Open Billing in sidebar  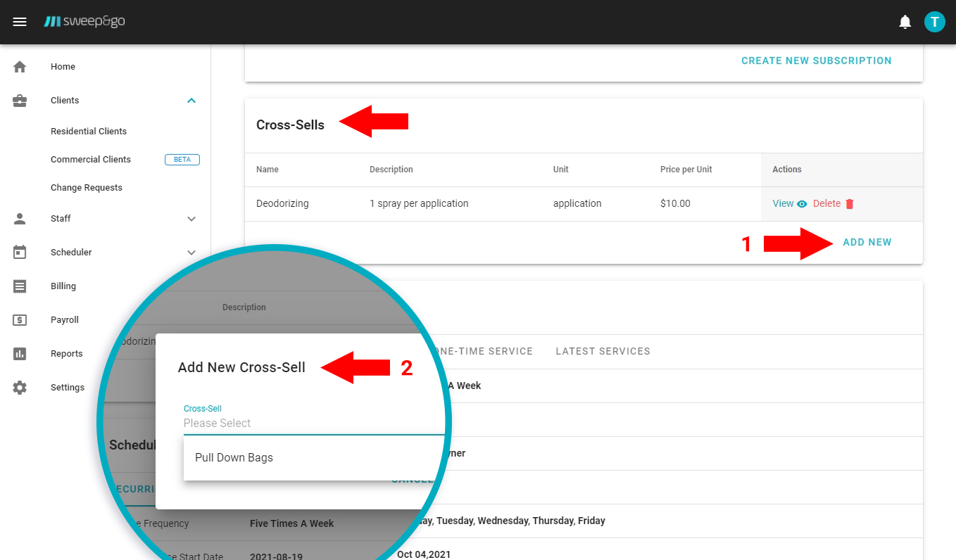(63, 286)
